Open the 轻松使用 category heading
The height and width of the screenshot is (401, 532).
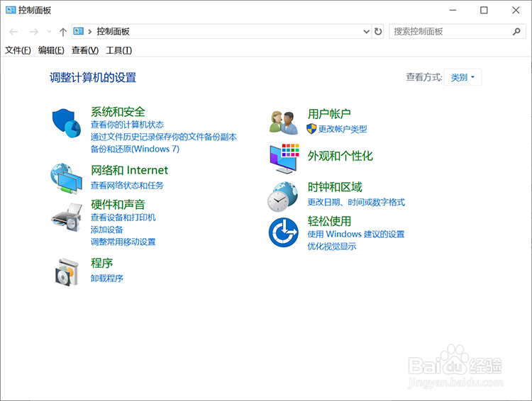tap(329, 221)
